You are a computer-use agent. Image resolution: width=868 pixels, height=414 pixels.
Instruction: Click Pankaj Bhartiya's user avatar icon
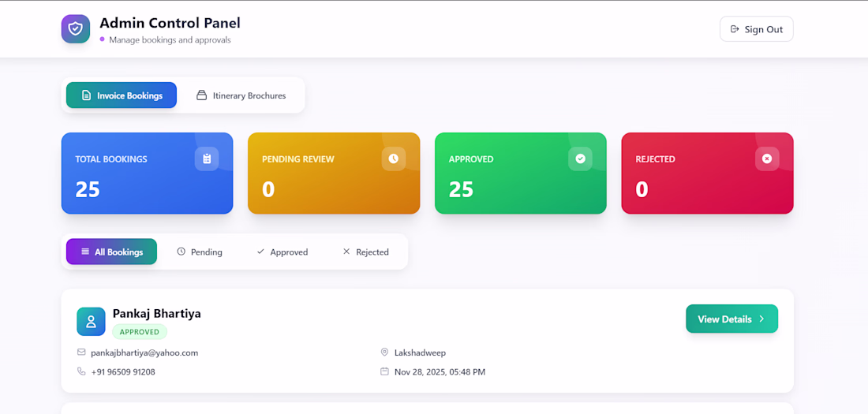pos(91,322)
